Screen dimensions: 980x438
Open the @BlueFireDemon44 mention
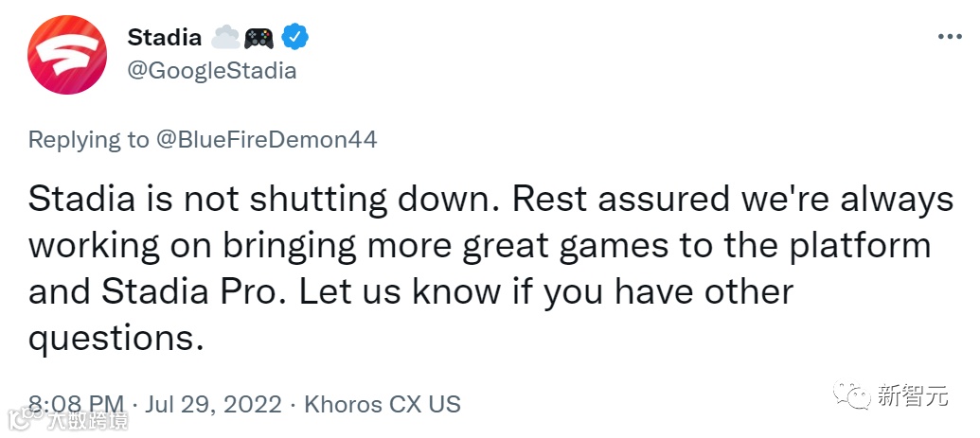pyautogui.click(x=266, y=140)
